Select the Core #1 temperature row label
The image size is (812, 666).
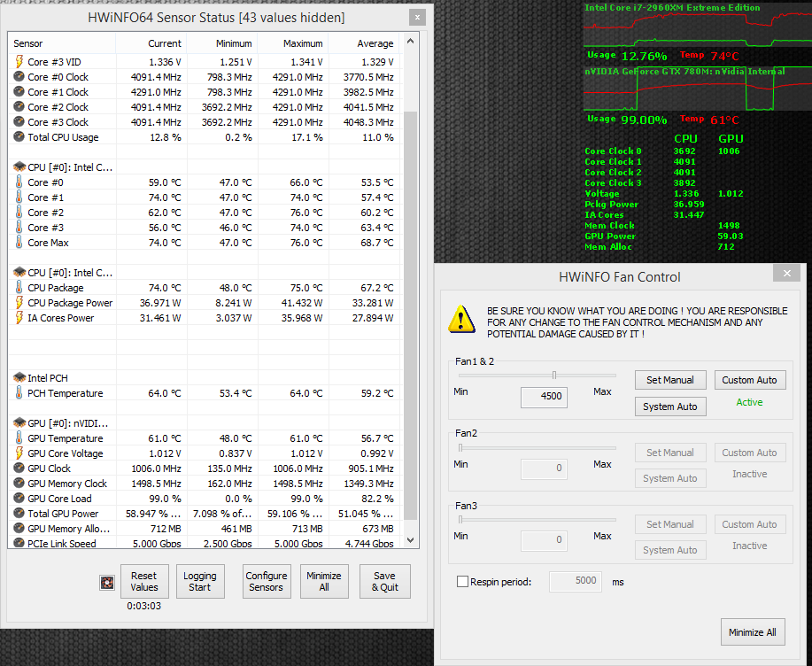pos(45,197)
